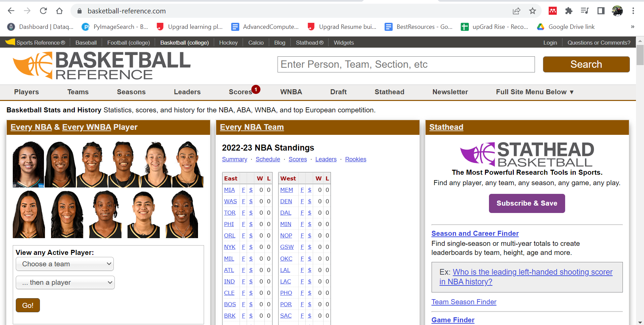
Task: Reload the current page
Action: (43, 11)
